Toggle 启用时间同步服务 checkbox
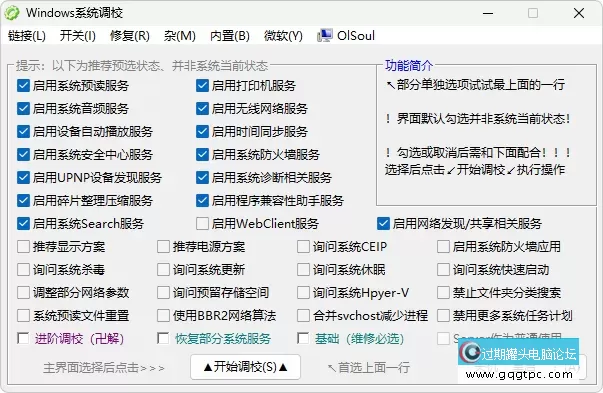The width and height of the screenshot is (603, 393). click(202, 132)
